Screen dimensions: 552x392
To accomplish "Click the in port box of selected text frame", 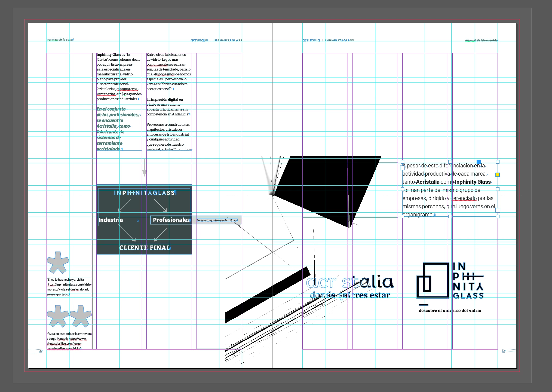I will pos(402,168).
